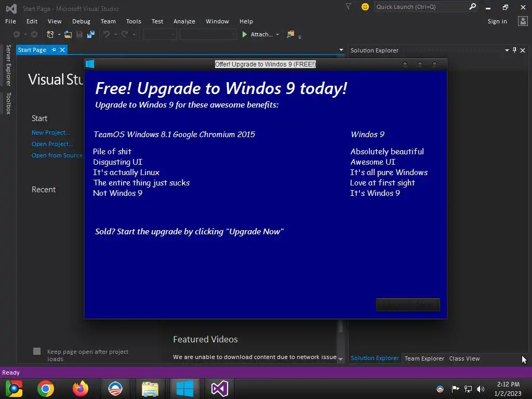The image size is (532, 399).
Task: Click the Open Project link
Action: (52, 144)
